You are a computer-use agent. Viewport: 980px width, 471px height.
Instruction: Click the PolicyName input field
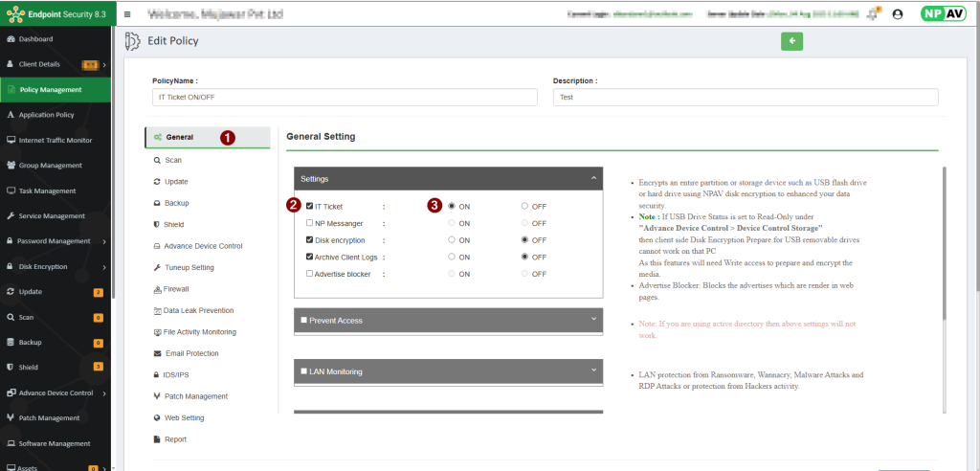345,98
